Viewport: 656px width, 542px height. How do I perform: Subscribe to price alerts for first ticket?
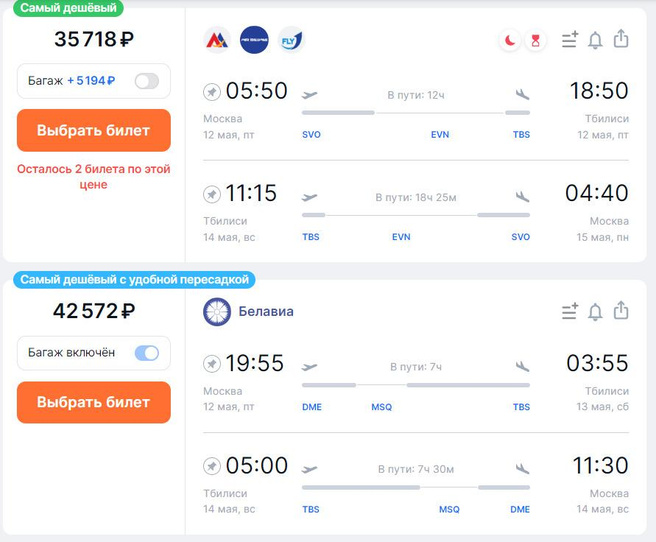(x=595, y=40)
